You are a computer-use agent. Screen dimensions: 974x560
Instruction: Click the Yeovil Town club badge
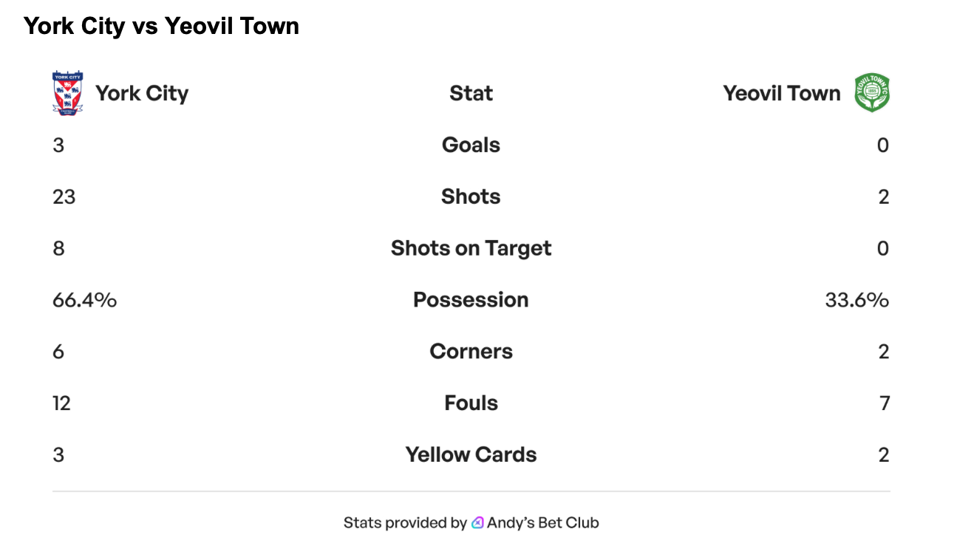click(872, 93)
